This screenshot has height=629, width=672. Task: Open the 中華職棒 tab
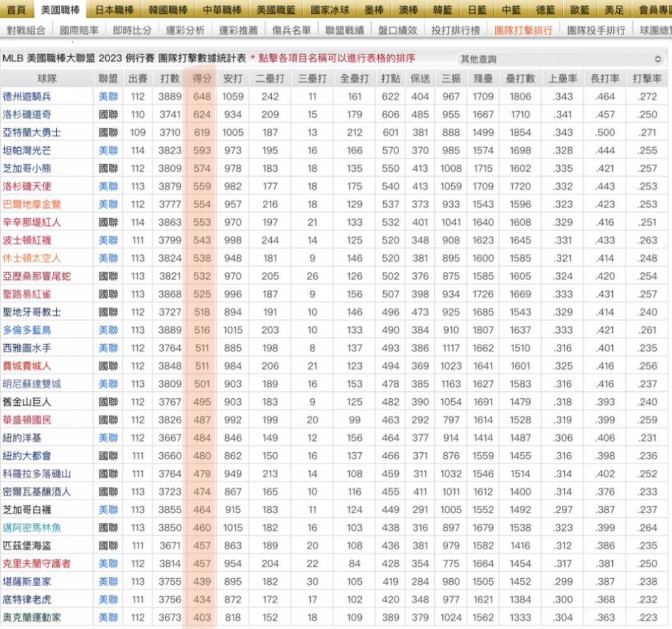222,9
